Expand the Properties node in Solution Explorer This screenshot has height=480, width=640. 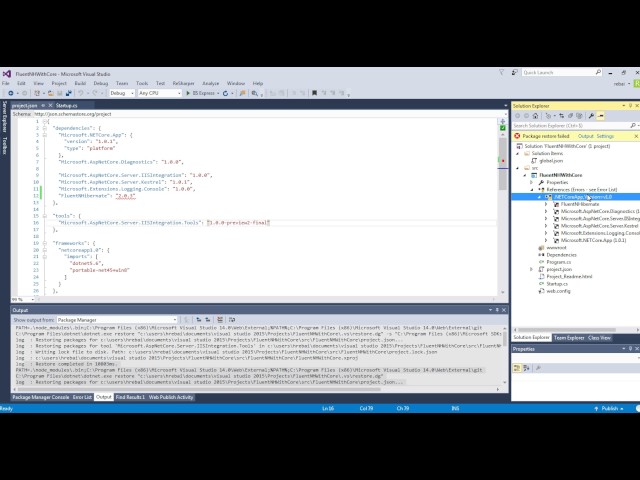pos(532,182)
